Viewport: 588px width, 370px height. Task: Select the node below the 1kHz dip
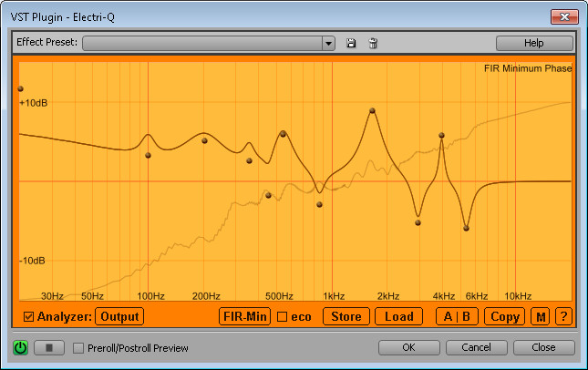pyautogui.click(x=319, y=205)
